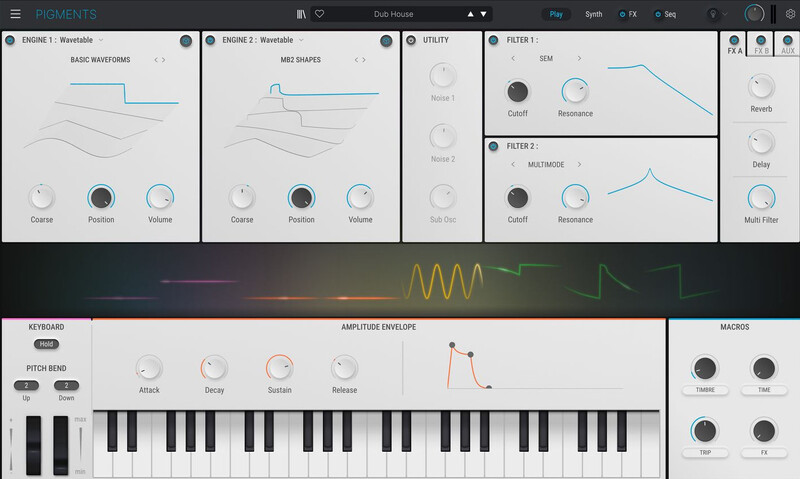Open the hamburger main menu
This screenshot has width=800, height=479.
[x=15, y=14]
